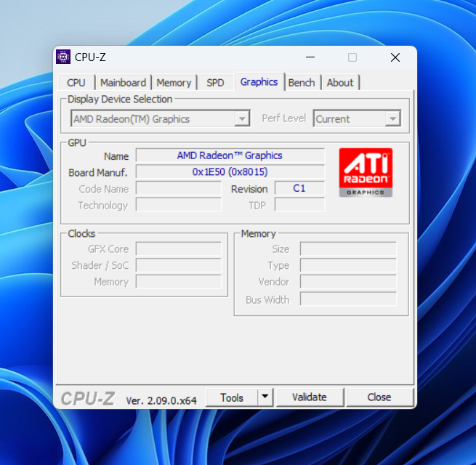Click the Revision label
This screenshot has height=465, width=476.
click(x=249, y=189)
